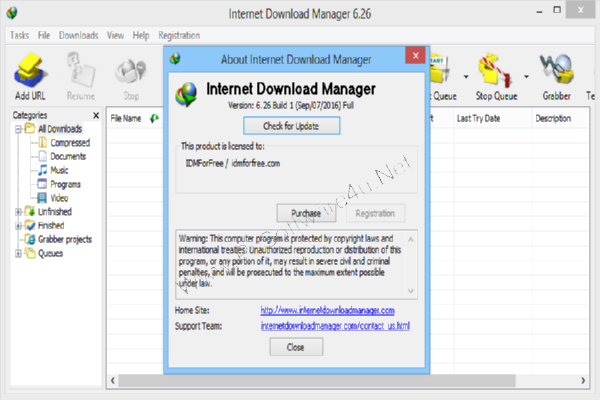The width and height of the screenshot is (600, 400).
Task: Click the warning text box down arrow
Action: point(411,291)
